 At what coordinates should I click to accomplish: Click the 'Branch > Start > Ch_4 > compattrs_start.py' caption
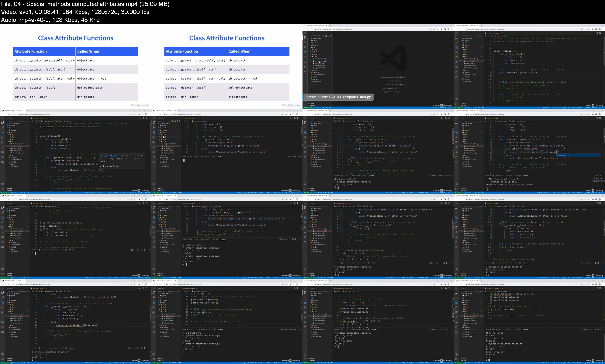[339, 97]
